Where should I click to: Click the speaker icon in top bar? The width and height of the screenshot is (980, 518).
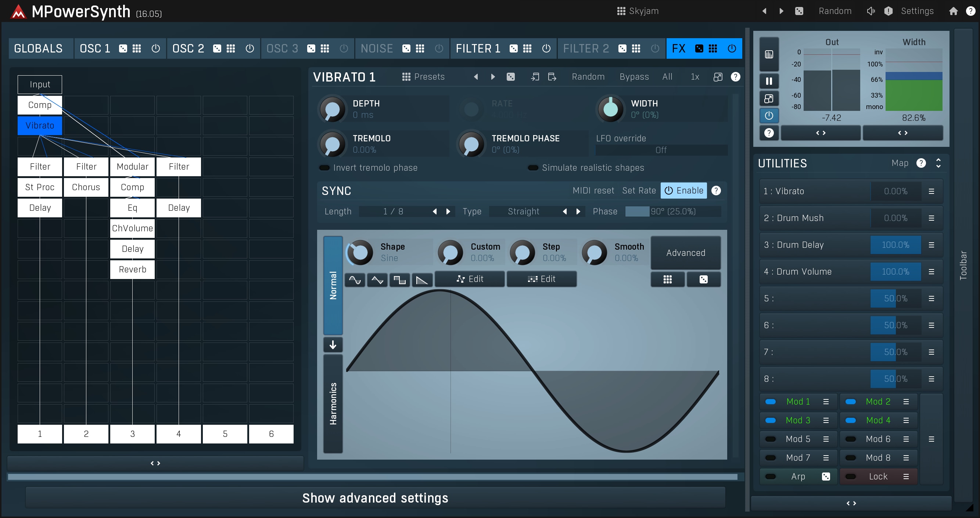(871, 11)
